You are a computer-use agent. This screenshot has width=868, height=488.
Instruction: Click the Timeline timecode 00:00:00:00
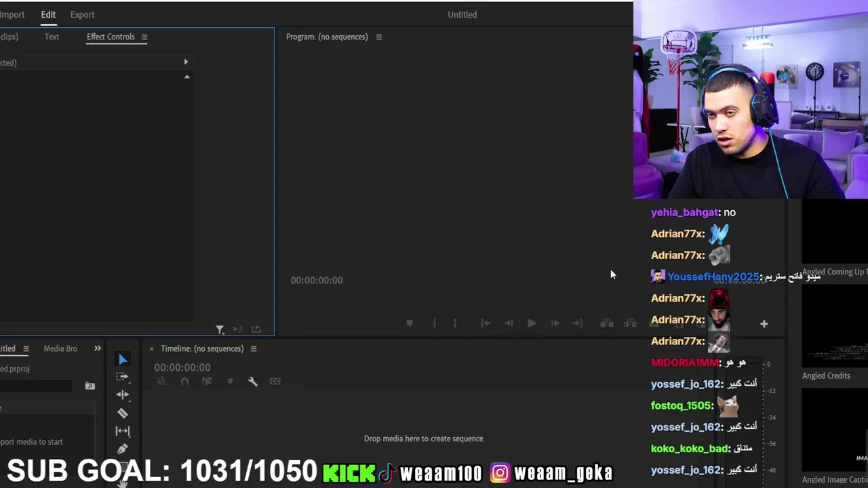(182, 367)
